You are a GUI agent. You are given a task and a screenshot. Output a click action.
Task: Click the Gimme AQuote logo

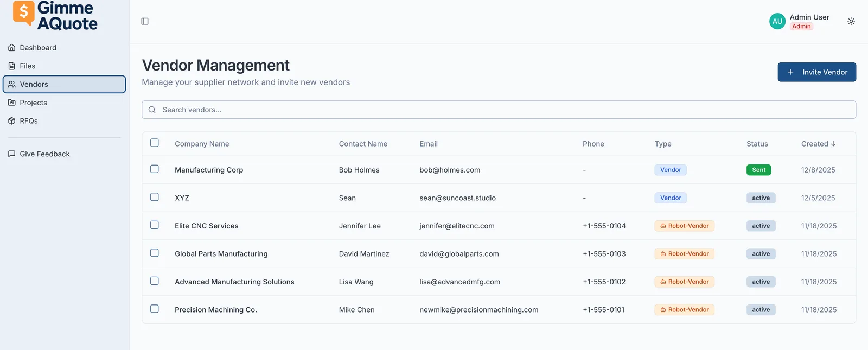point(55,15)
